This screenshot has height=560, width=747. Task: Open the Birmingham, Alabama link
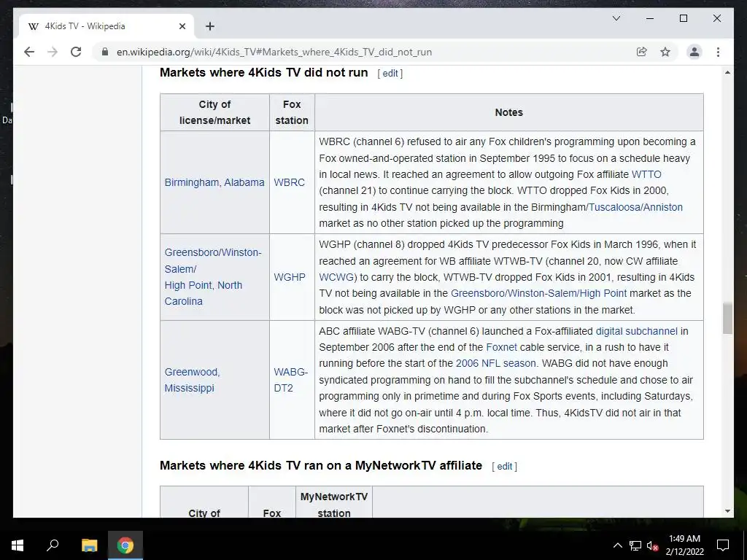click(x=214, y=182)
